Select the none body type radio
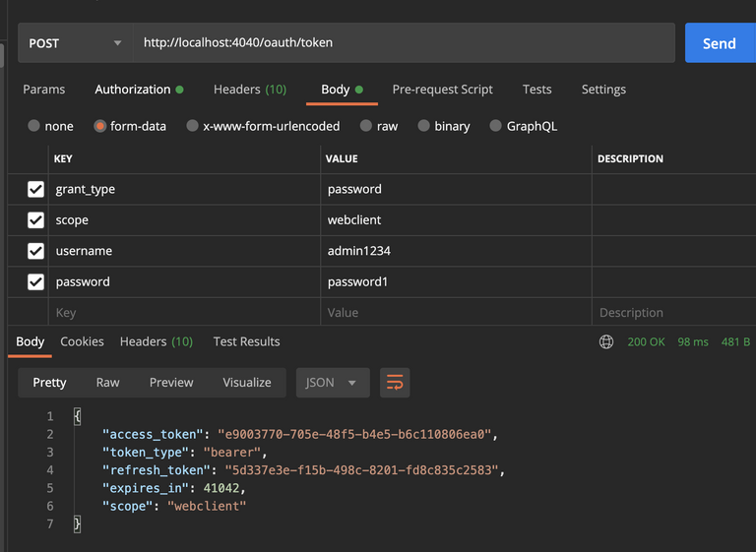The height and width of the screenshot is (552, 756). 33,126
